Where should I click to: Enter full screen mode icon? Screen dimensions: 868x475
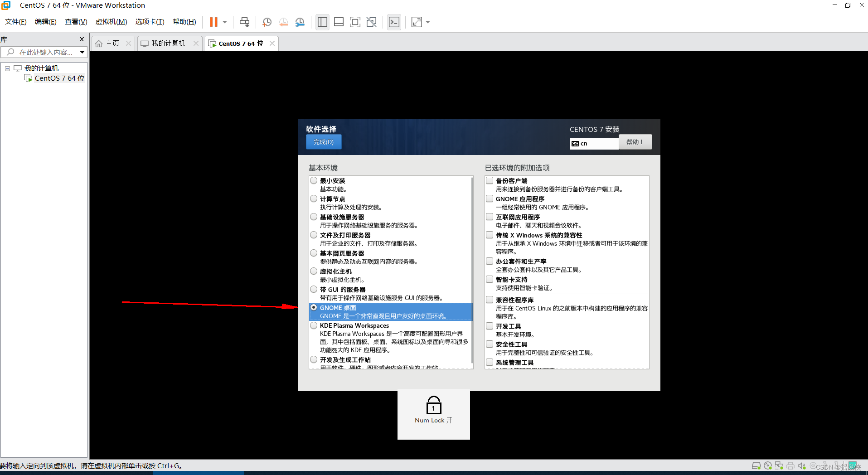tap(355, 22)
